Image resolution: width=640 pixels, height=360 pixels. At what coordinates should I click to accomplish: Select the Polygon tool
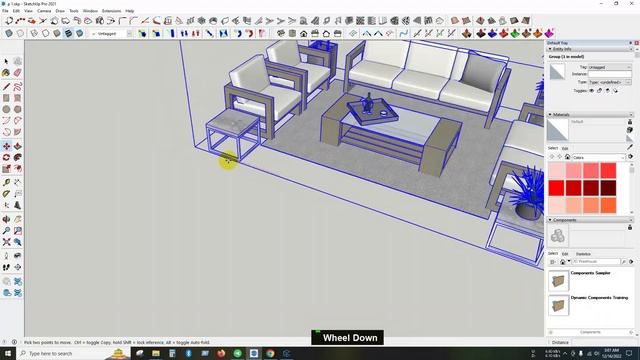click(x=18, y=109)
